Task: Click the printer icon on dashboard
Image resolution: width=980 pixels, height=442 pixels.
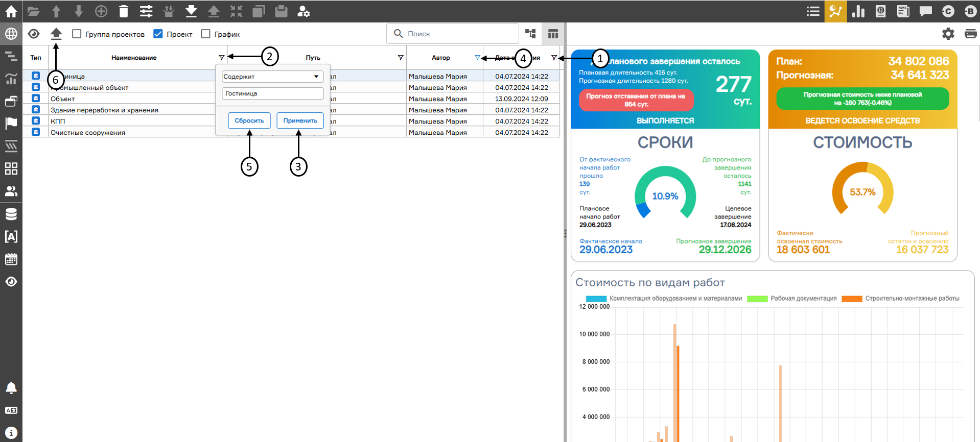Action: [970, 34]
